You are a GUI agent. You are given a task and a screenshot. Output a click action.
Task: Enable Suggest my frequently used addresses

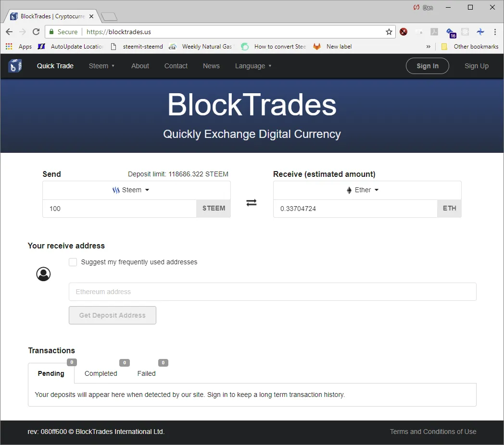[x=73, y=262]
